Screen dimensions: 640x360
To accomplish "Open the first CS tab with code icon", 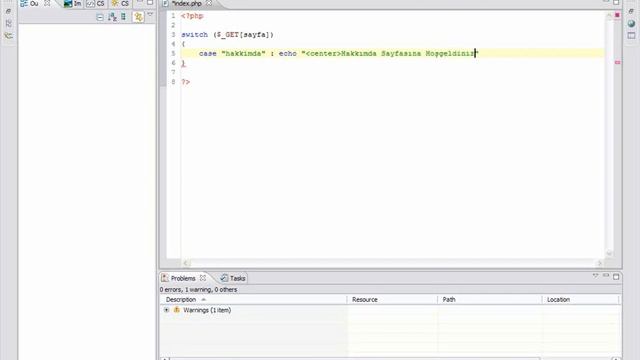I will pyautogui.click(x=96, y=3).
